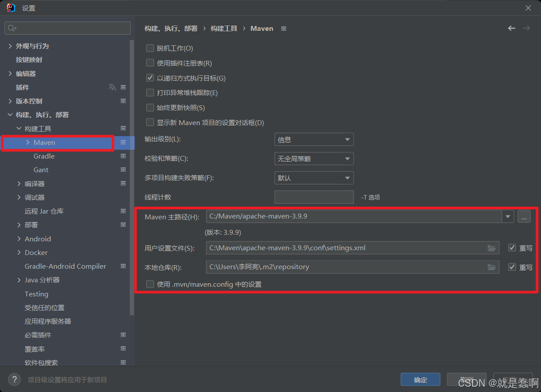
Task: Collapse the 构建、执行、部署 node
Action: pyautogui.click(x=10, y=115)
